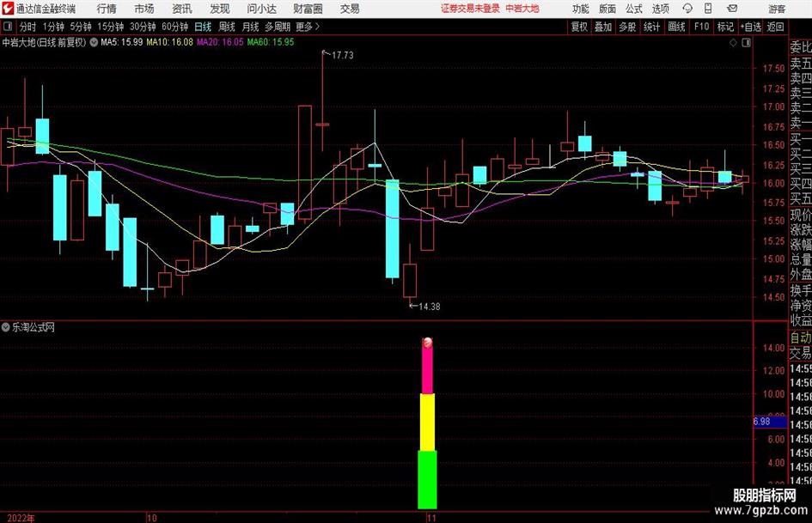Select the 月线 monthly tab
This screenshot has height=523, width=812.
pyautogui.click(x=251, y=27)
